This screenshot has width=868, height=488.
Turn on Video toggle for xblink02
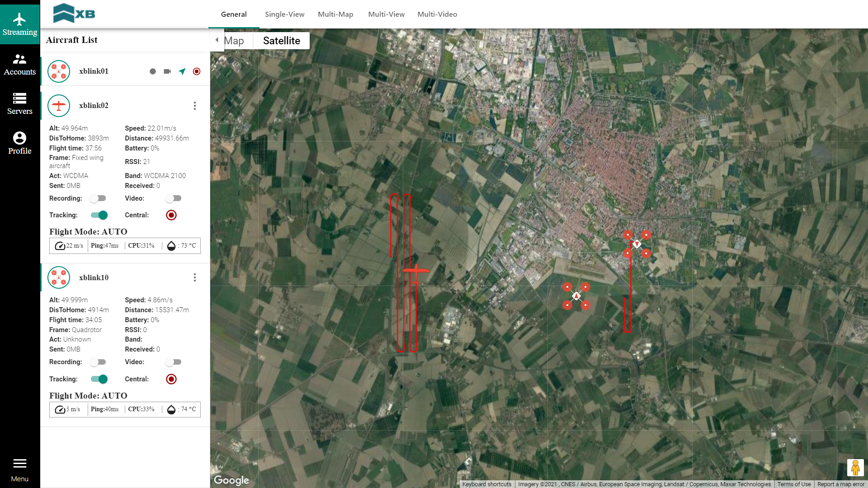click(x=173, y=198)
